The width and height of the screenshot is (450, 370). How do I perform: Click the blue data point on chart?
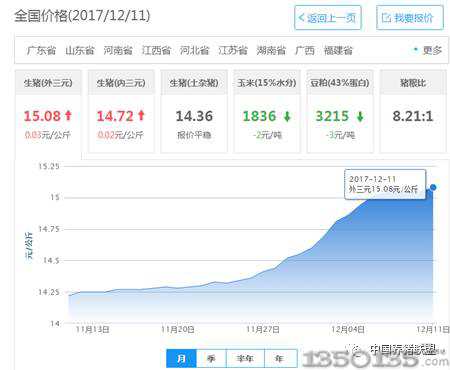[x=433, y=187]
